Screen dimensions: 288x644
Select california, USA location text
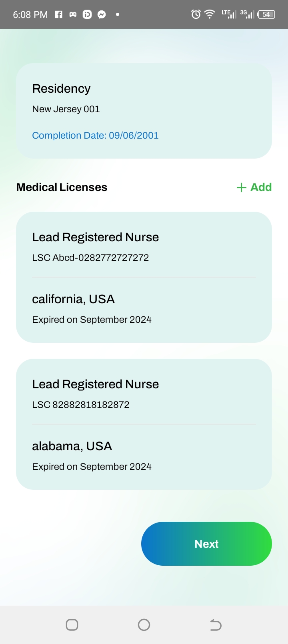tap(73, 299)
